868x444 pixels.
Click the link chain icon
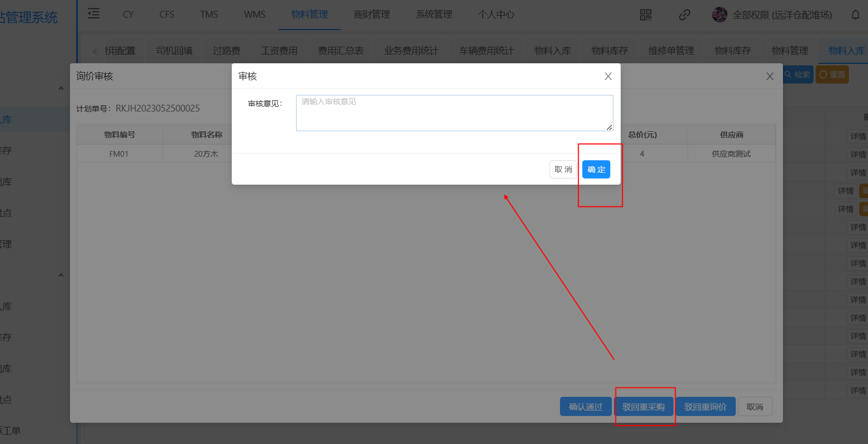pyautogui.click(x=684, y=15)
